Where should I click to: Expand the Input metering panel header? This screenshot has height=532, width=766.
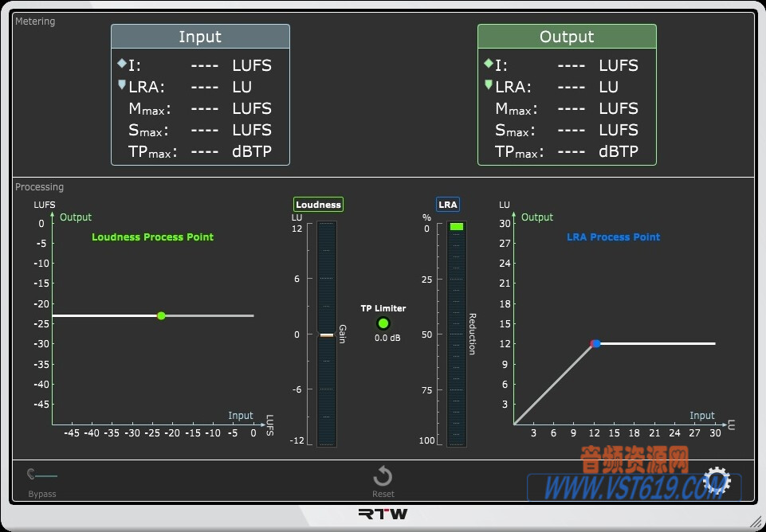point(200,36)
